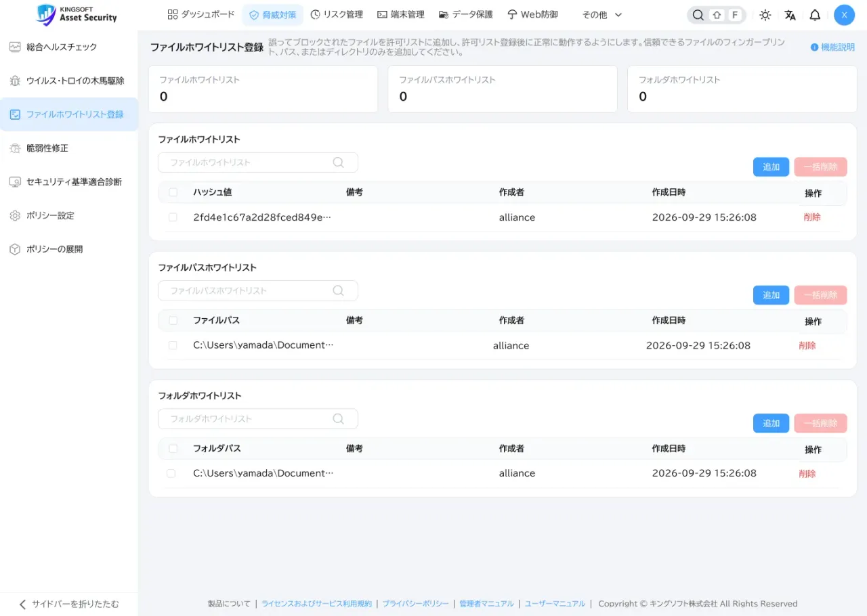Open プライバシーポリシー footer link
The height and width of the screenshot is (616, 867).
[415, 604]
